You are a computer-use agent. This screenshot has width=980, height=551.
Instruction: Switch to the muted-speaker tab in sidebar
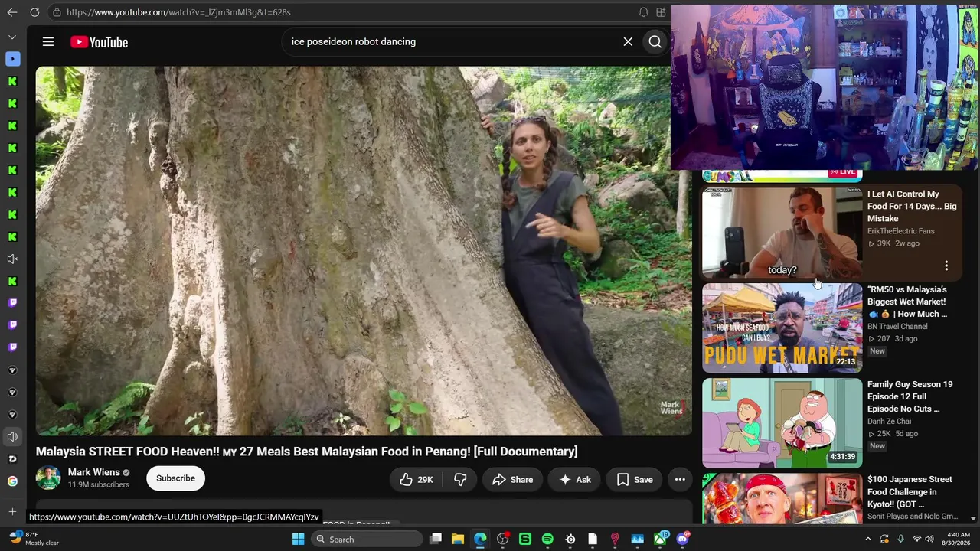tap(12, 259)
